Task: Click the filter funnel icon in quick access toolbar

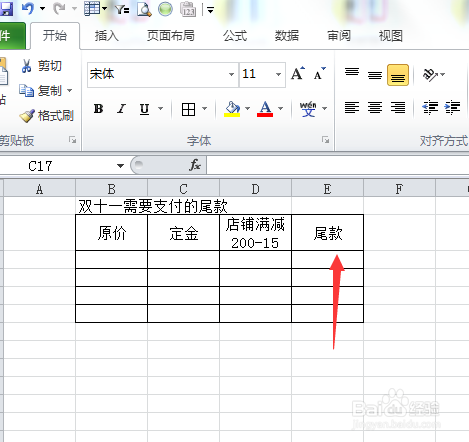Action: pos(122,9)
